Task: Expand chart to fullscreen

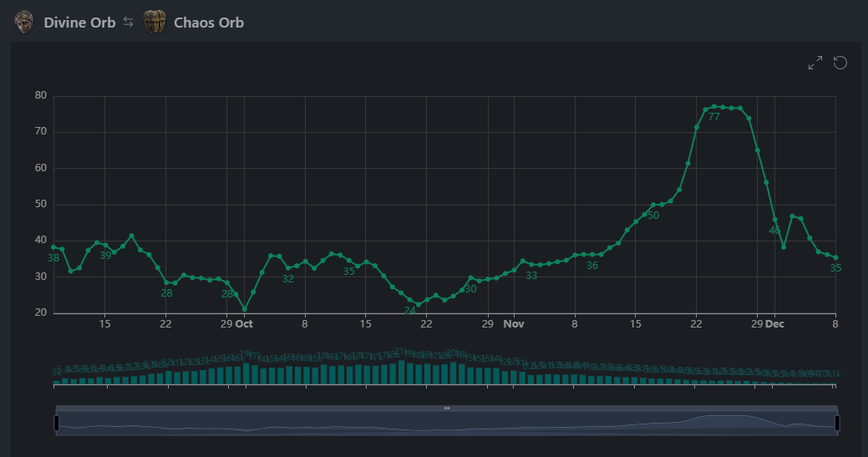Action: tap(815, 63)
